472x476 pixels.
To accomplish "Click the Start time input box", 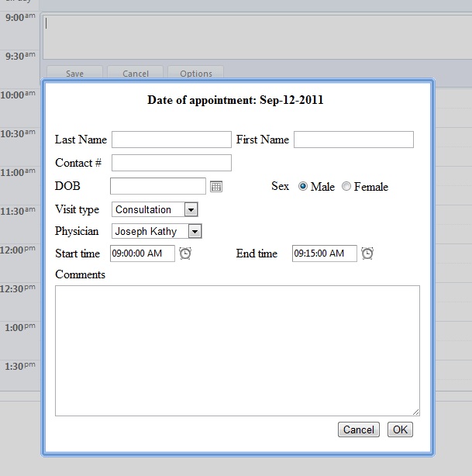I will [x=143, y=254].
